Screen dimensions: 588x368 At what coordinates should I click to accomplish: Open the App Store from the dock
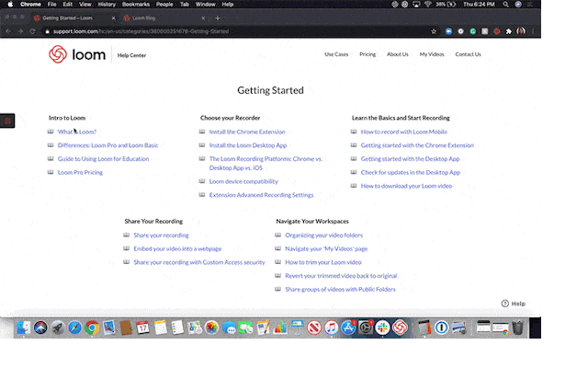click(348, 328)
